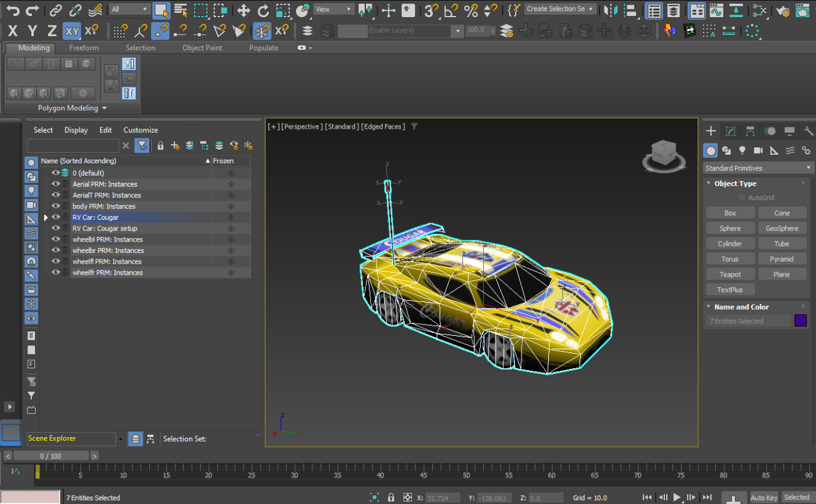Open Render Setup teapot icon
This screenshot has height=504, width=816.
pos(783,10)
